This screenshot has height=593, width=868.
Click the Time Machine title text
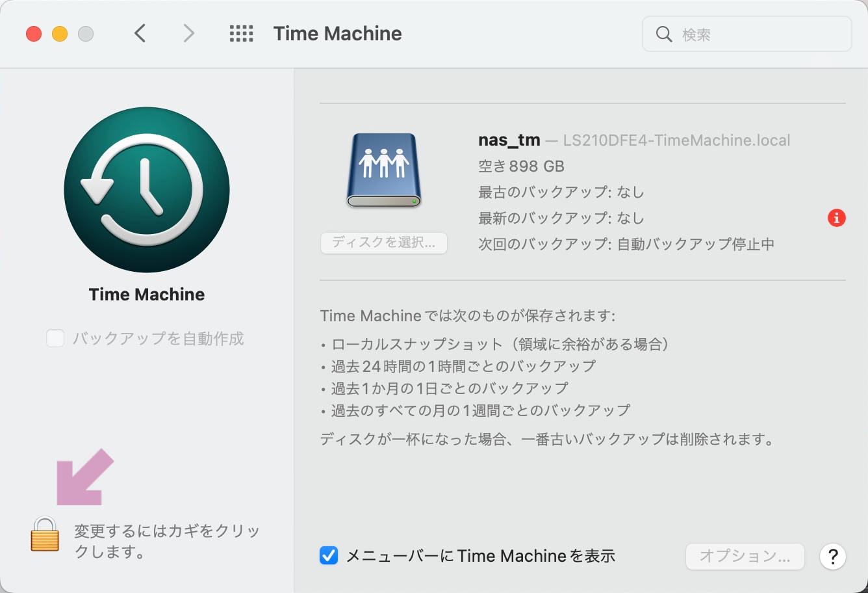click(337, 33)
